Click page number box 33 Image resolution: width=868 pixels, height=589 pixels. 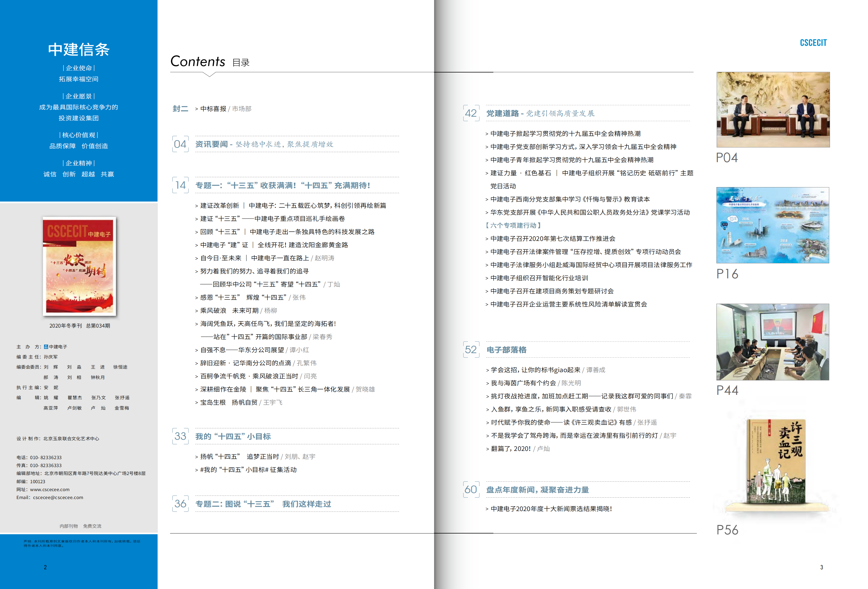point(180,436)
